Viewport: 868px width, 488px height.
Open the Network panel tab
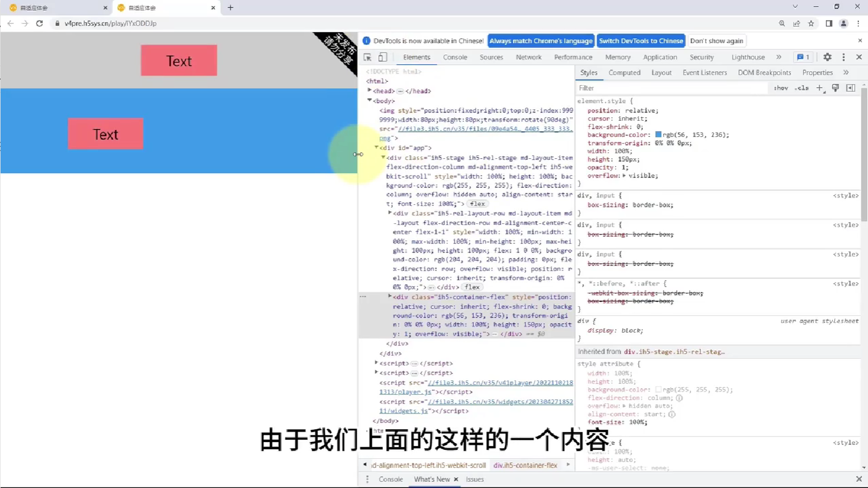(528, 57)
